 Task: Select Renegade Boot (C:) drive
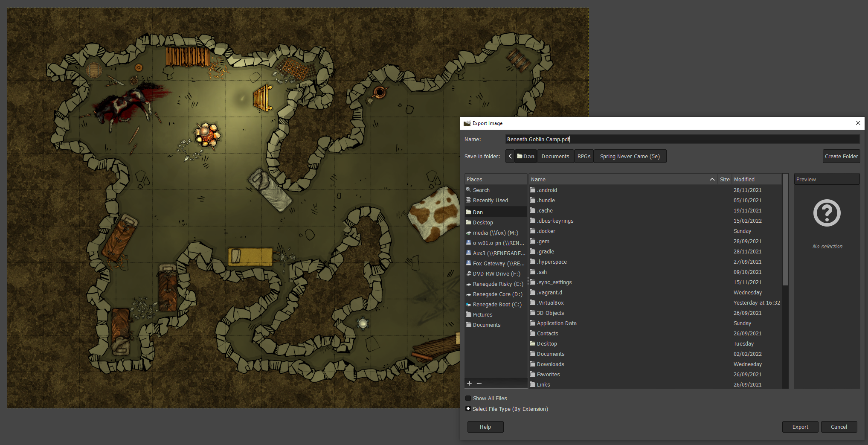(497, 305)
